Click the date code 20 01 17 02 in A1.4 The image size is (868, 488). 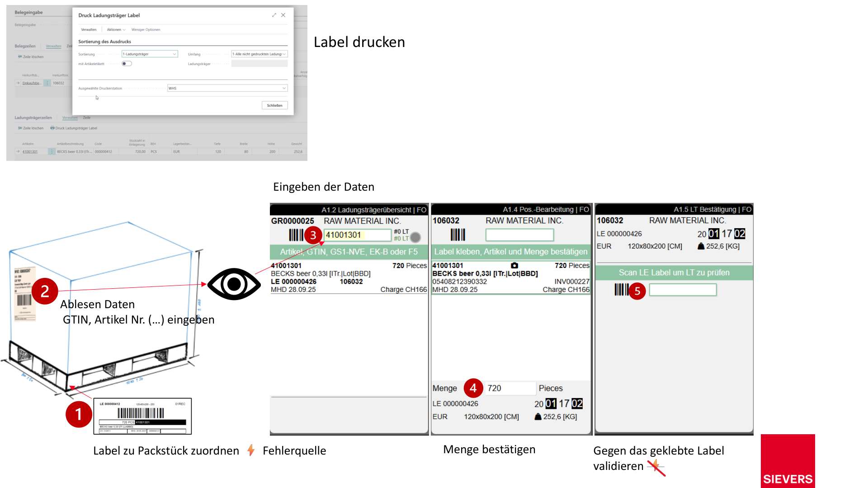[558, 404]
